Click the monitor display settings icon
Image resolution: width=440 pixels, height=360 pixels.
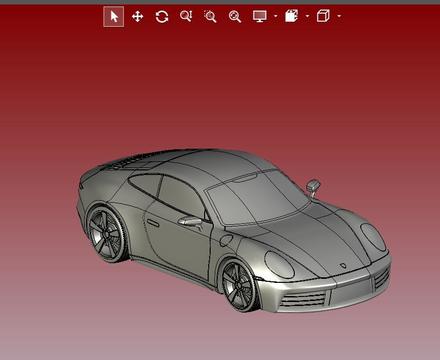pos(260,16)
